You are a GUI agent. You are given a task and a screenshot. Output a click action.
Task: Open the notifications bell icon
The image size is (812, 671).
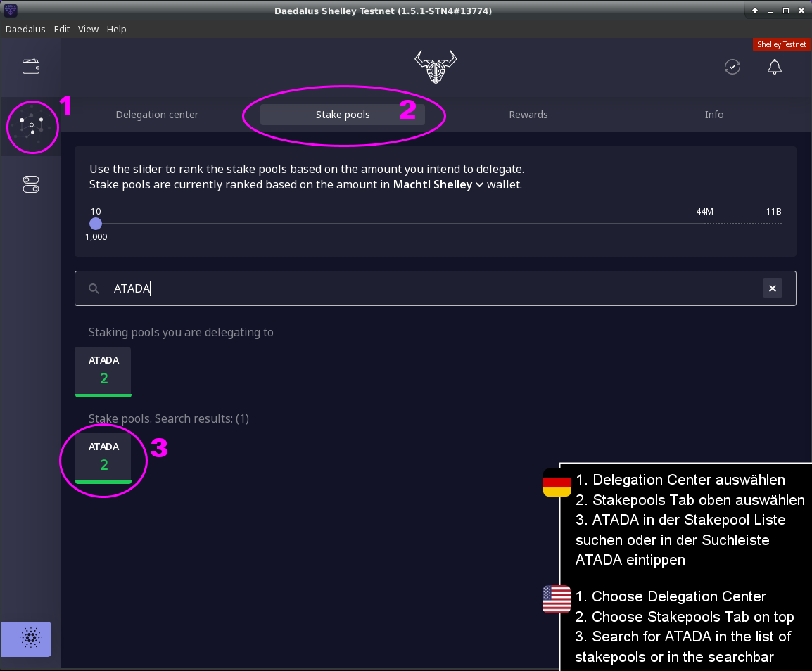tap(774, 67)
